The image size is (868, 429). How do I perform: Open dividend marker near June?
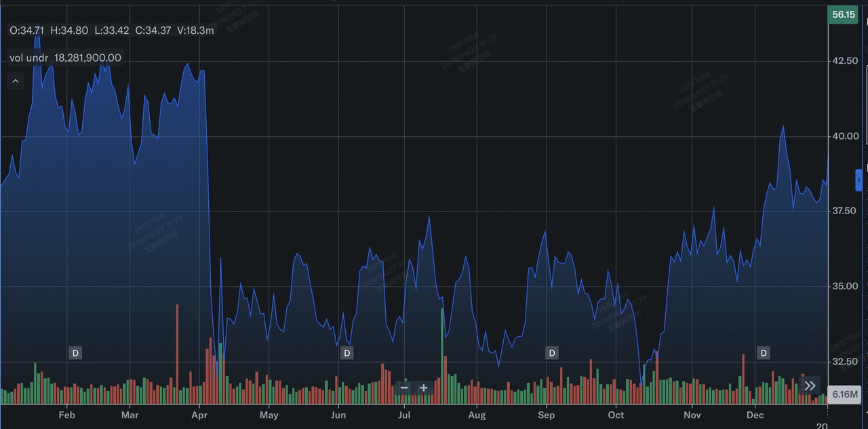tap(347, 353)
